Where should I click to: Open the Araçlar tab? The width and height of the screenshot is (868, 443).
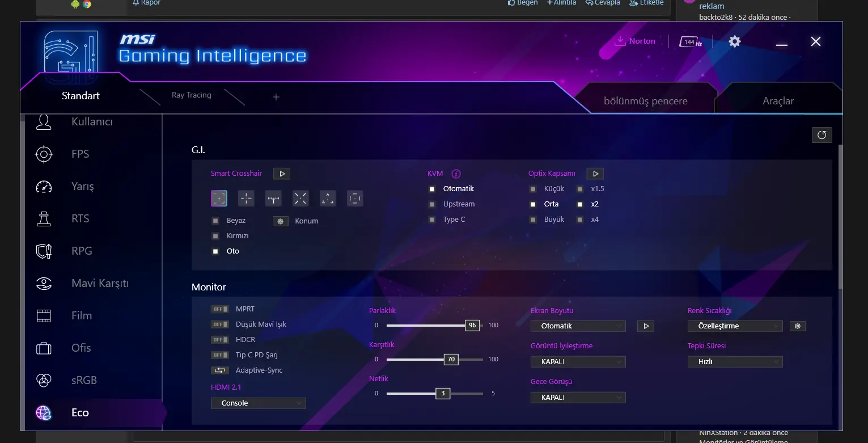tap(778, 101)
